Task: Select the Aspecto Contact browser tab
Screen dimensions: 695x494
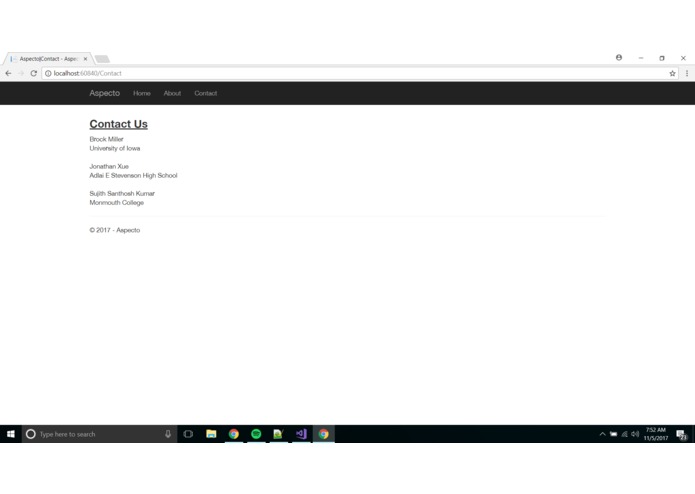Action: click(x=47, y=59)
